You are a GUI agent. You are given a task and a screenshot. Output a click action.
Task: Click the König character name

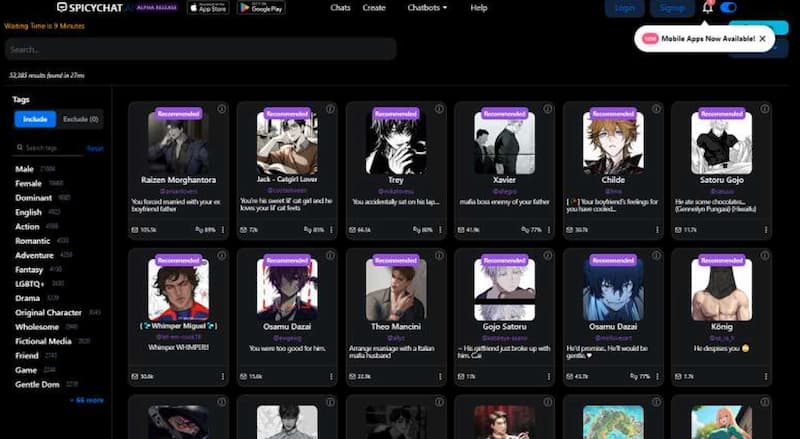[x=721, y=326]
